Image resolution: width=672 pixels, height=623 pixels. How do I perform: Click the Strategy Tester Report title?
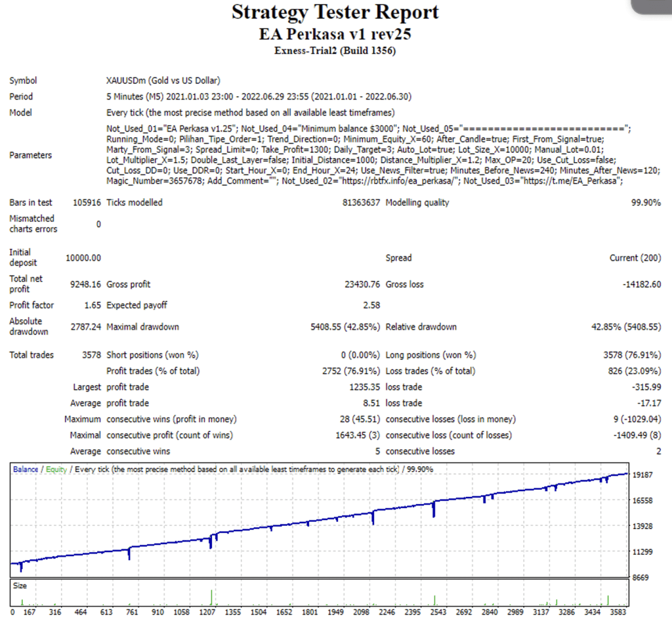point(335,12)
